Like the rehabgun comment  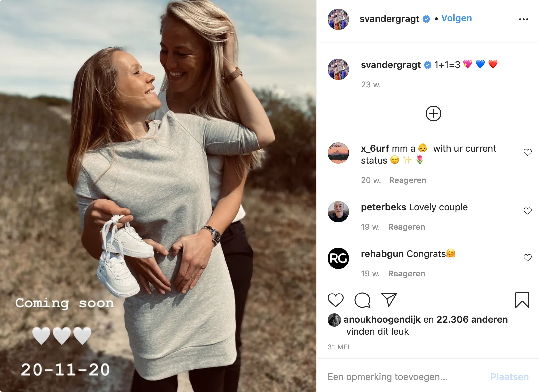pos(527,258)
